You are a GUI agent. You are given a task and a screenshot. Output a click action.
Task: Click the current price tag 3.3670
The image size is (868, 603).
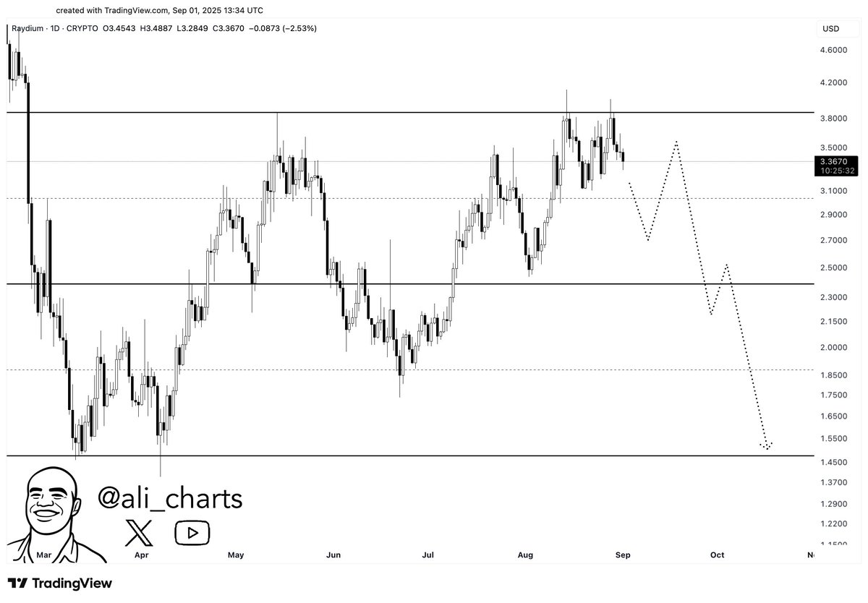click(837, 161)
